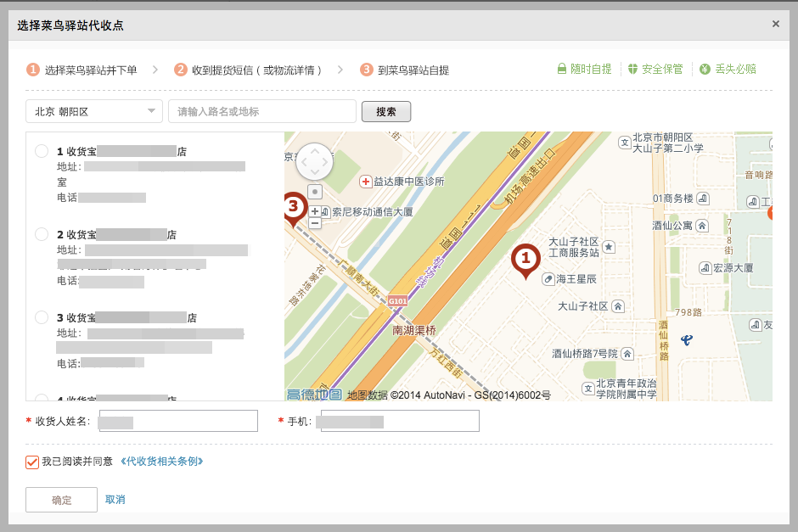
Task: Open the 代收货相关条例 terms link
Action: (162, 462)
